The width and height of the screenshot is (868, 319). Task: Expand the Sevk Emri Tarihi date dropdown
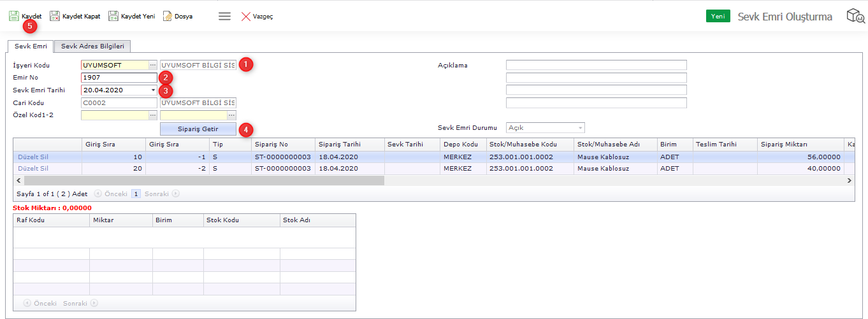coord(153,90)
